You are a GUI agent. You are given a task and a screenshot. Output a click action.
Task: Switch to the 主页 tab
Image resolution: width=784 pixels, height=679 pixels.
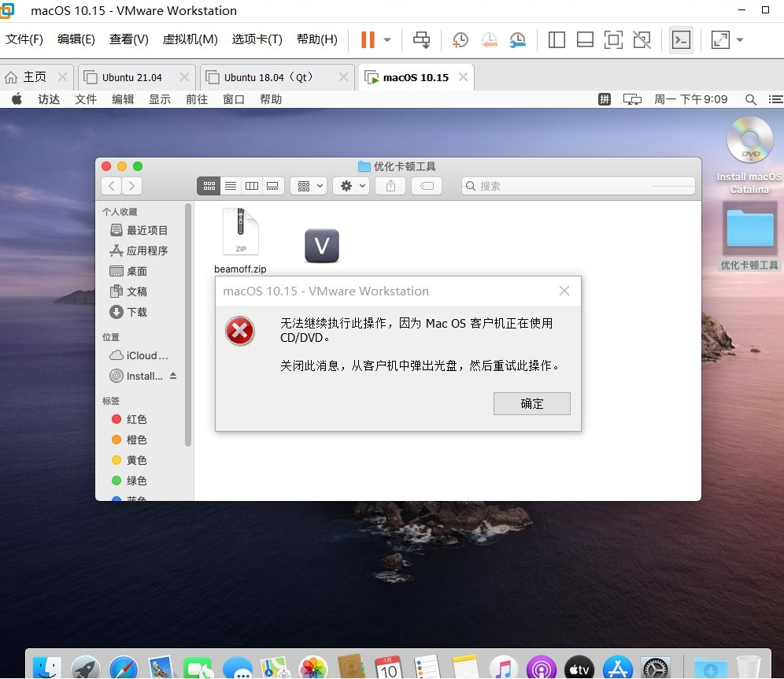(x=35, y=77)
